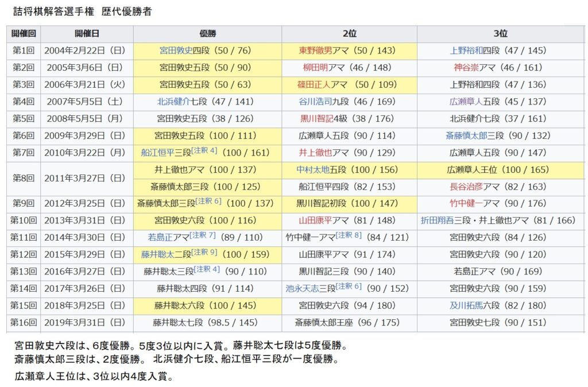Click the 2位 column header

[x=349, y=34]
